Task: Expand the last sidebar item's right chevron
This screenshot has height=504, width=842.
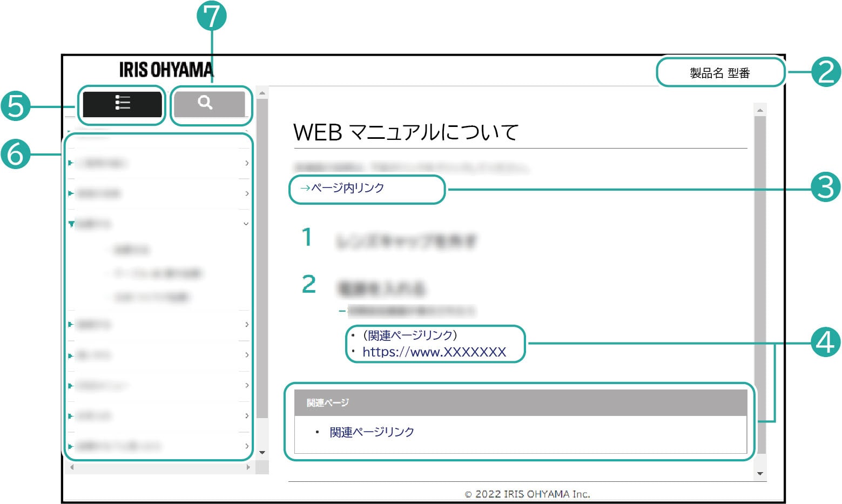Action: (247, 446)
